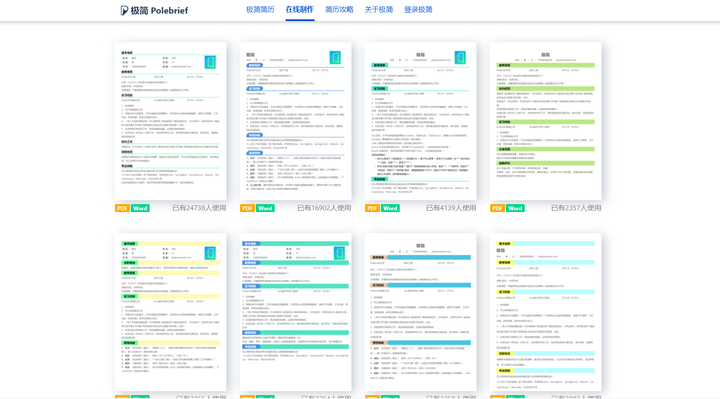Click PDF badge under the 4139-user template
The width and height of the screenshot is (720, 399).
[x=372, y=208]
